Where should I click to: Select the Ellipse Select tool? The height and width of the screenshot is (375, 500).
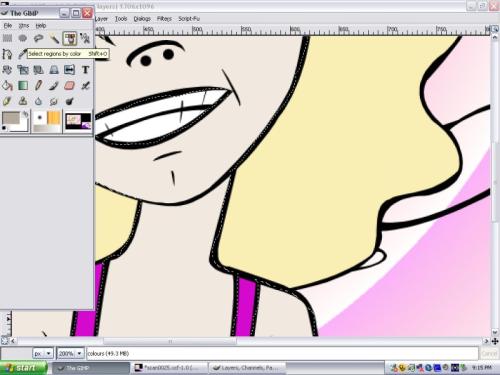[23, 38]
